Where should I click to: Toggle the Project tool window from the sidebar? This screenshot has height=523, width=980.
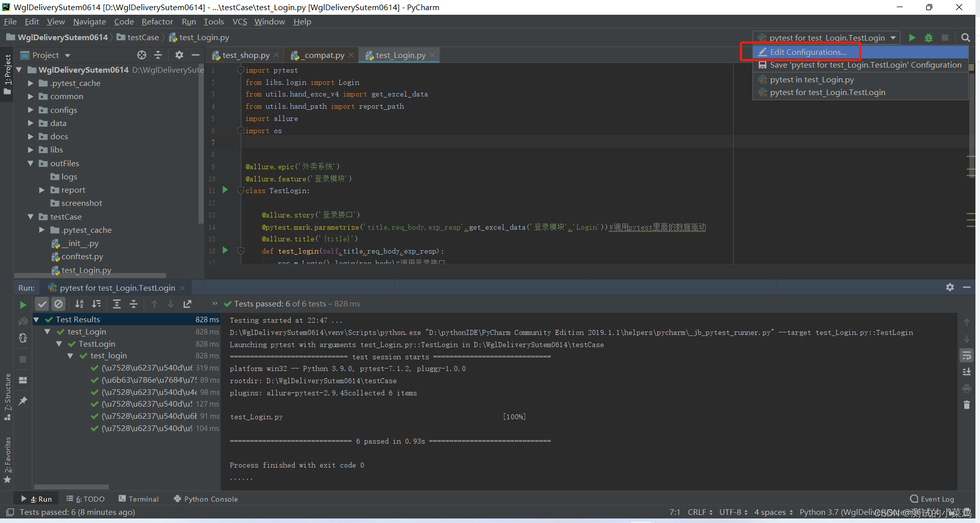click(7, 71)
